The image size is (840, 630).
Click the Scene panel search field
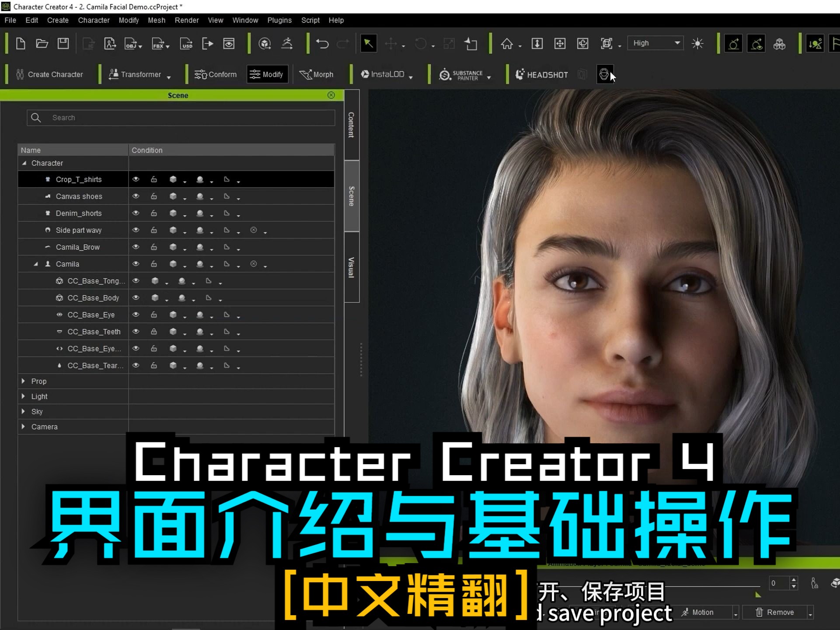pyautogui.click(x=181, y=118)
